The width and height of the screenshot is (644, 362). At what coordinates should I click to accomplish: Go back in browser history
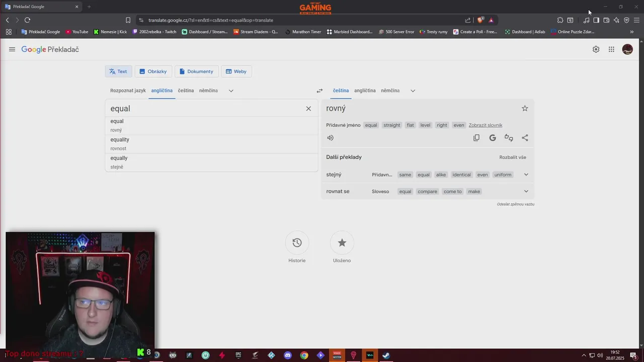coord(7,20)
